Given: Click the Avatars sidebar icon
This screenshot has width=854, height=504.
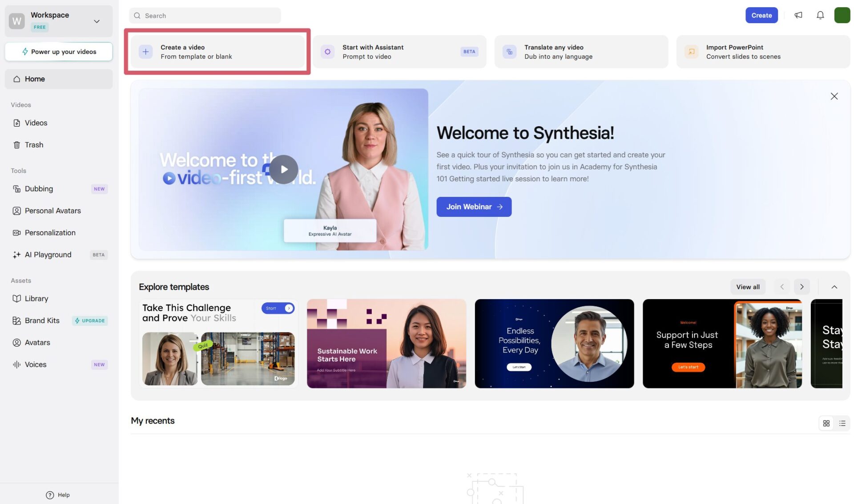Looking at the screenshot, I should (x=16, y=343).
